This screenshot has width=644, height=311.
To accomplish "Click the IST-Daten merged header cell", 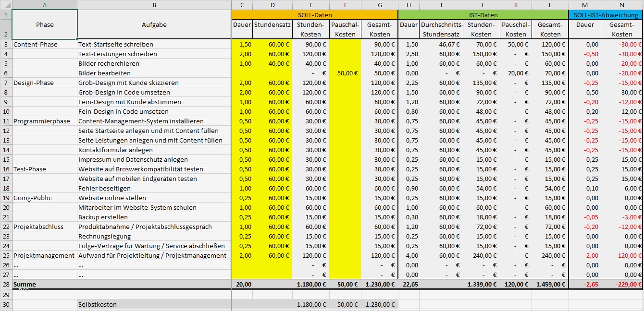I will click(x=482, y=15).
